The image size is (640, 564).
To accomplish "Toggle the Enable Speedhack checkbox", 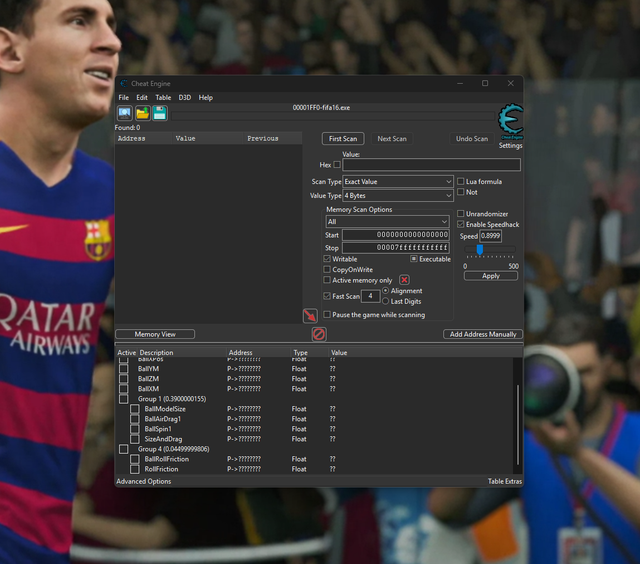I will [x=461, y=225].
